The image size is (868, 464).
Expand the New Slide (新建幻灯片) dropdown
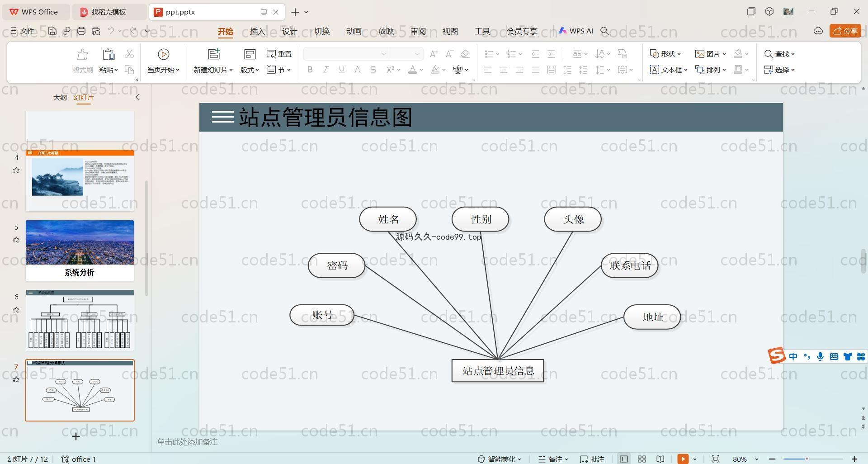[x=213, y=70]
